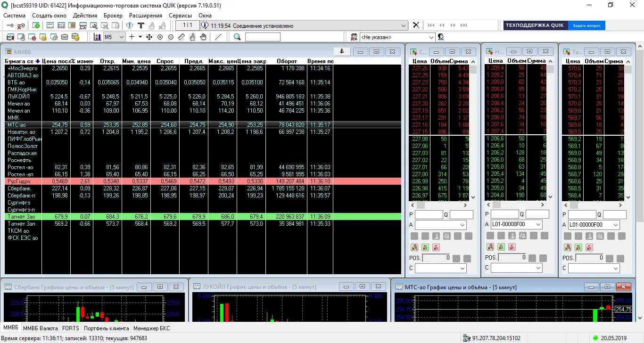Open the <Не указан> client dropdown
The width and height of the screenshot is (644, 343).
[431, 37]
